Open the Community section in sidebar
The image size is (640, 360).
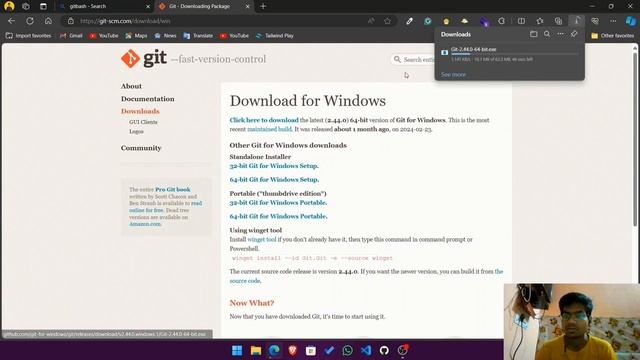(141, 148)
